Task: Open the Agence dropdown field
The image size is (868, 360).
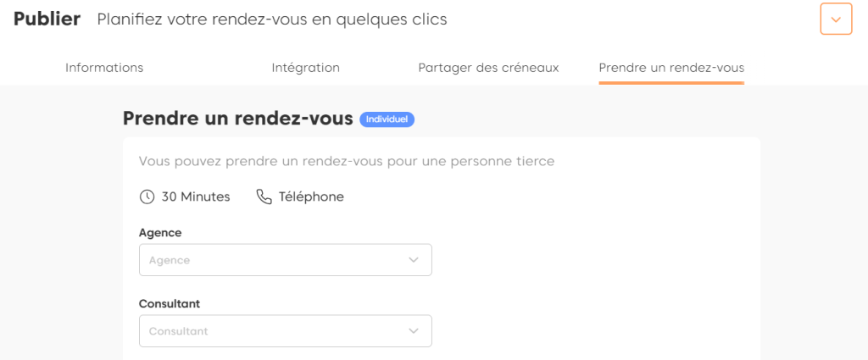Action: [x=271, y=260]
